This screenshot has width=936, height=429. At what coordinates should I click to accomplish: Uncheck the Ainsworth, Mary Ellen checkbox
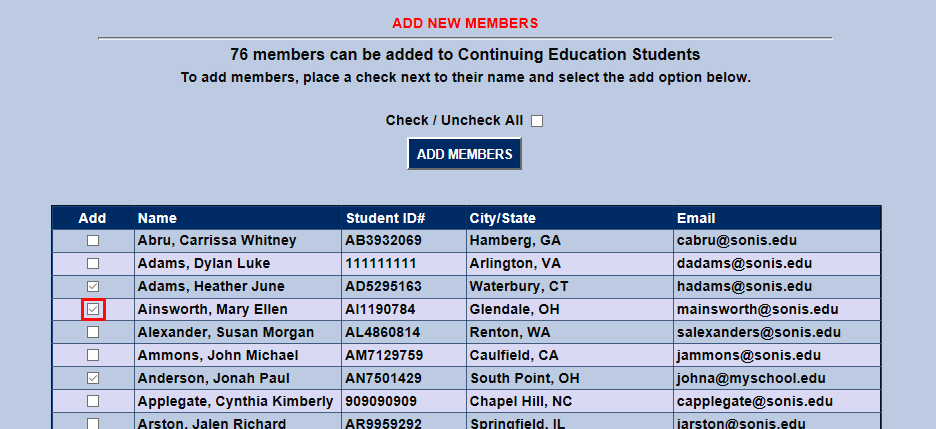93,310
